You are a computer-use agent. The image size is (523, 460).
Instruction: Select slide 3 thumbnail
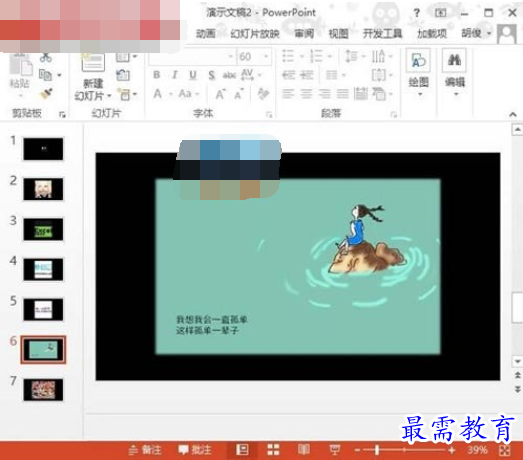click(x=43, y=229)
